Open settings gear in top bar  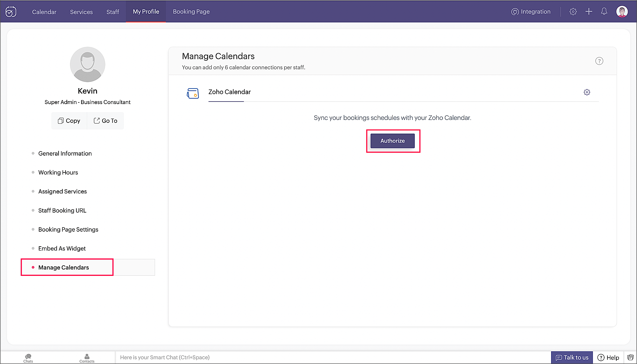(573, 12)
